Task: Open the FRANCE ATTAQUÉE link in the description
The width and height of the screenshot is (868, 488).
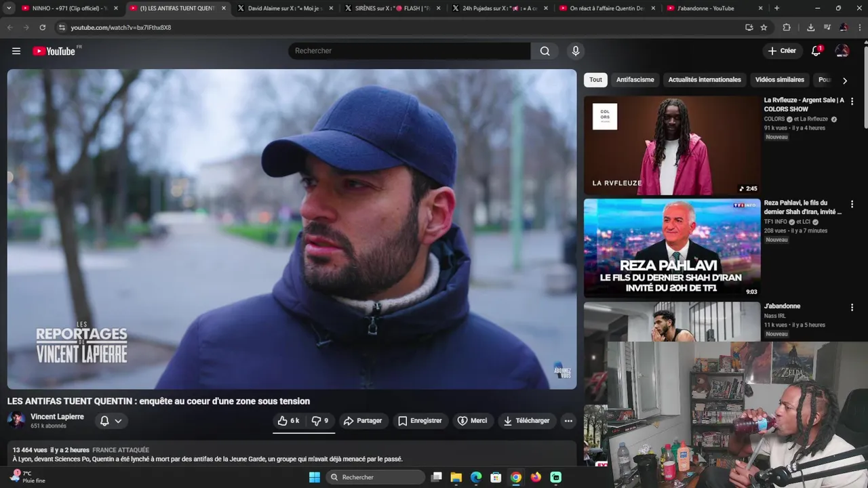Action: pos(121,450)
